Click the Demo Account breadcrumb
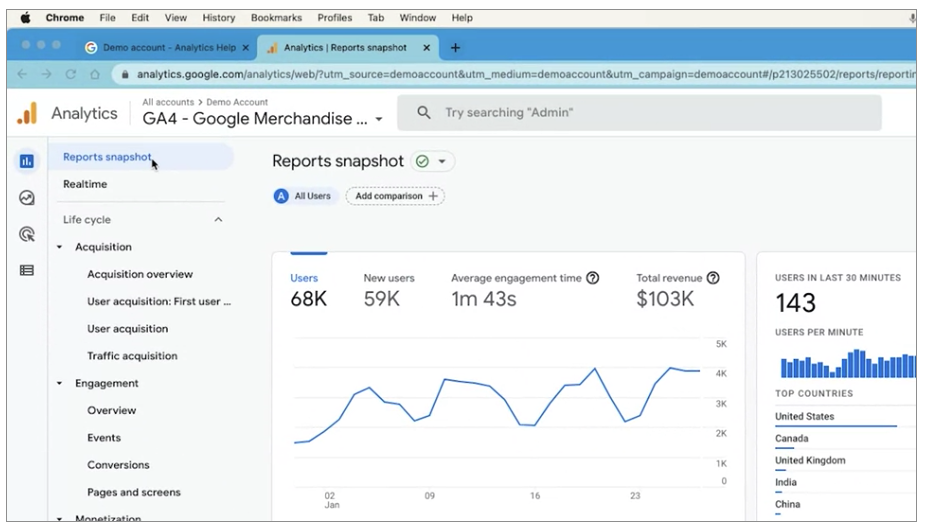The height and width of the screenshot is (528, 930). 237,102
